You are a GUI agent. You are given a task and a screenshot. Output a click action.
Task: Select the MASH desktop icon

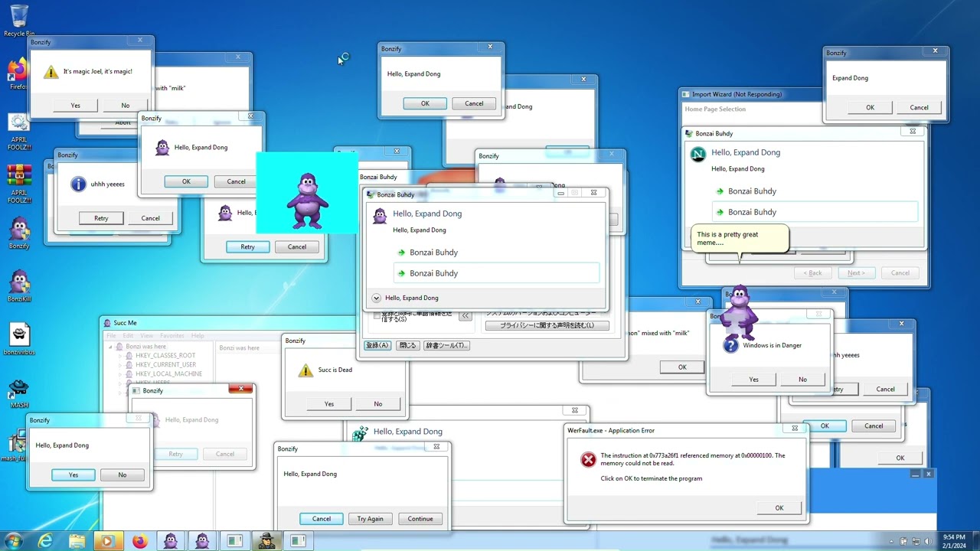(19, 393)
